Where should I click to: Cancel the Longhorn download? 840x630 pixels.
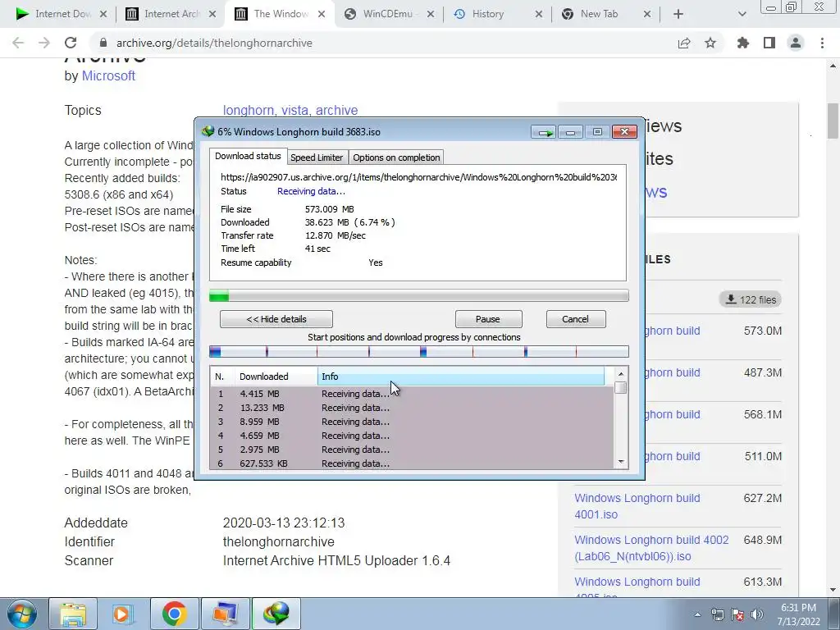click(x=575, y=319)
